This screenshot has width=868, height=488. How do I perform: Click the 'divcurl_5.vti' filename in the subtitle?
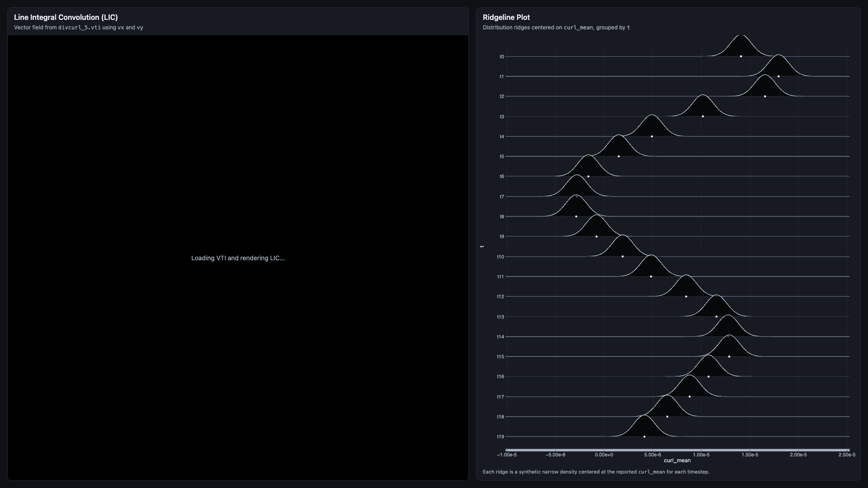coord(80,28)
